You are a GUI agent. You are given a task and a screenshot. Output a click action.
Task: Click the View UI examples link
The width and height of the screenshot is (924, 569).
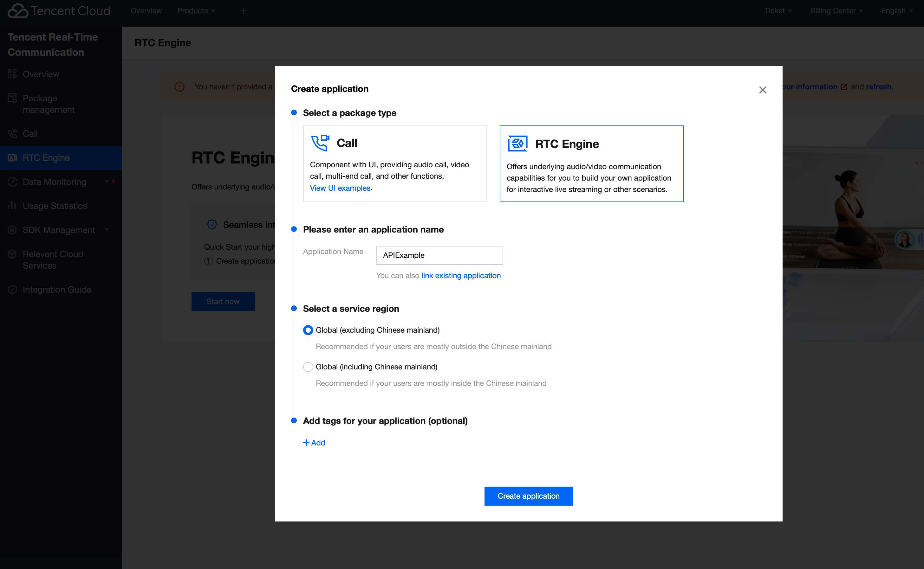point(340,188)
